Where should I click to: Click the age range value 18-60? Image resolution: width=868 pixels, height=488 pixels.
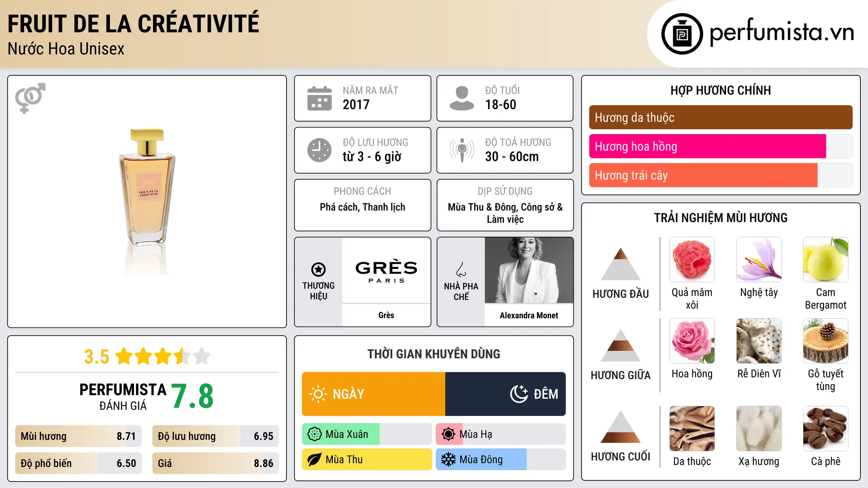[x=501, y=105]
